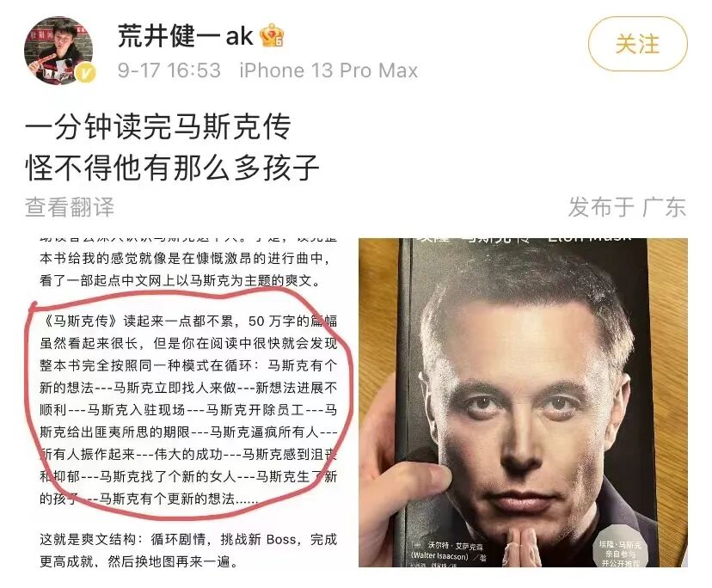Image resolution: width=712 pixels, height=588 pixels.
Task: Select the line 怪不得他有那么多孩子
Action: pyautogui.click(x=173, y=168)
